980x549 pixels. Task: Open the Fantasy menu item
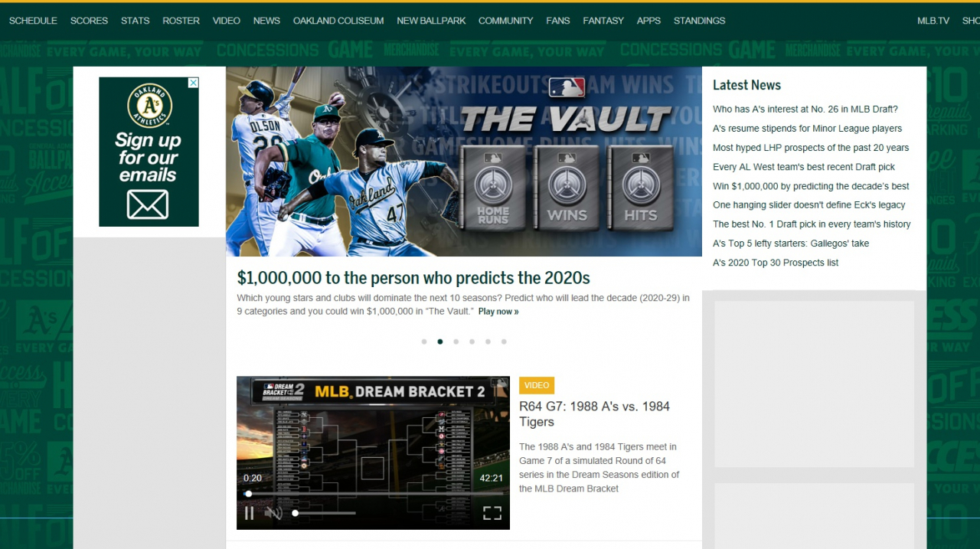[x=603, y=21]
